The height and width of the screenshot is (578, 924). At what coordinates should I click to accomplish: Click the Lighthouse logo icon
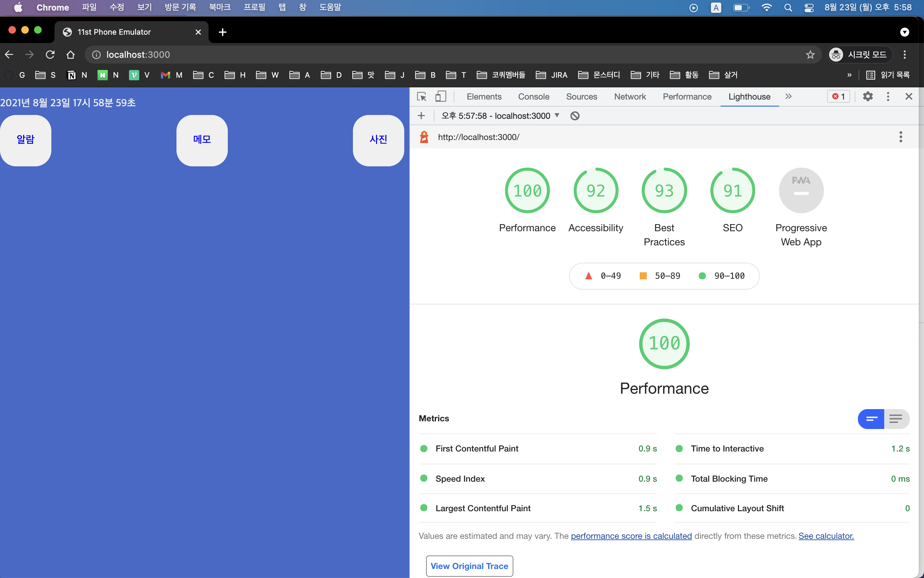coord(424,137)
